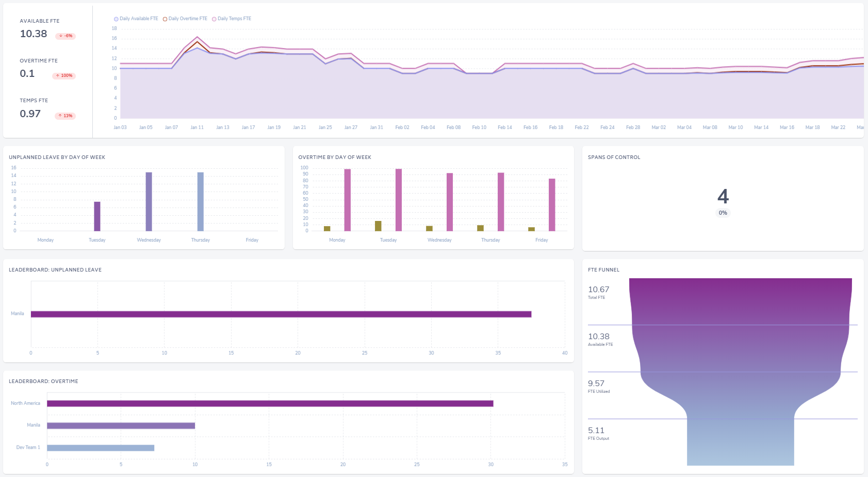Image resolution: width=868 pixels, height=477 pixels.
Task: Click Tuesday's tall pink overtime bar
Action: click(x=399, y=200)
